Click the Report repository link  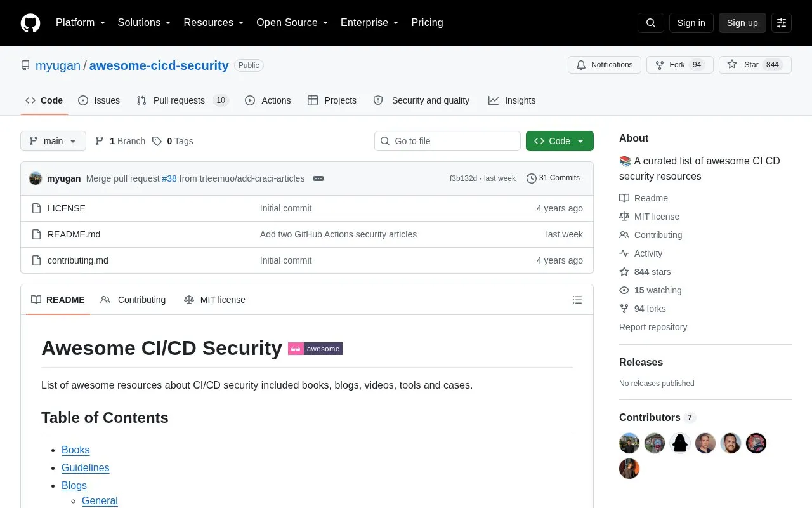(x=653, y=327)
